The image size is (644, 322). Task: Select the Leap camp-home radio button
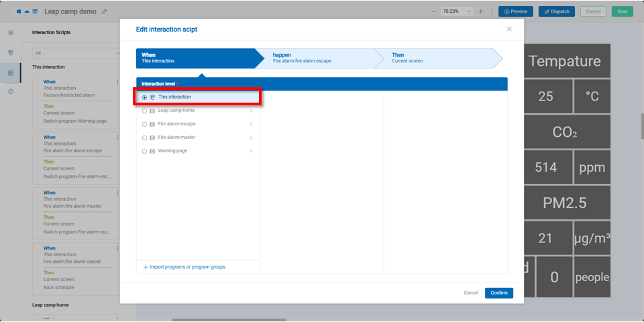[144, 111]
